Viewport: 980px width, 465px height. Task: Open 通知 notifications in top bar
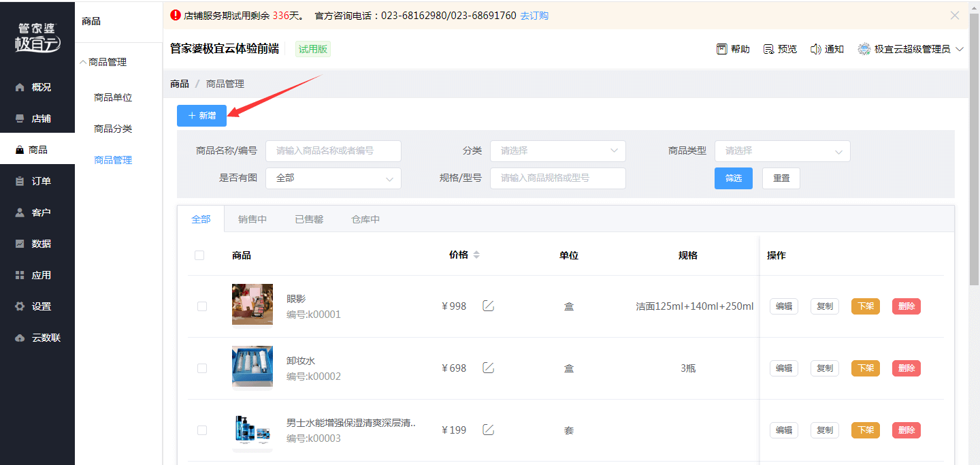[x=827, y=49]
